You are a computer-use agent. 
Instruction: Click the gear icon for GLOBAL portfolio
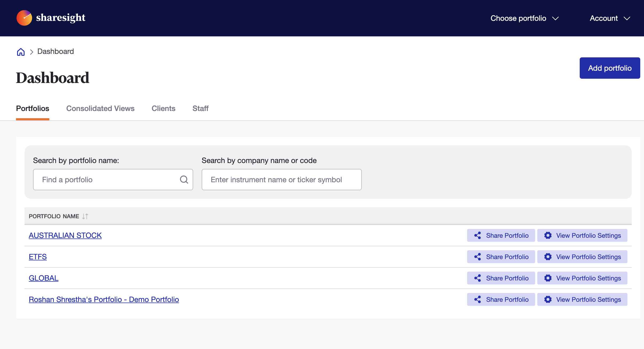pos(548,278)
